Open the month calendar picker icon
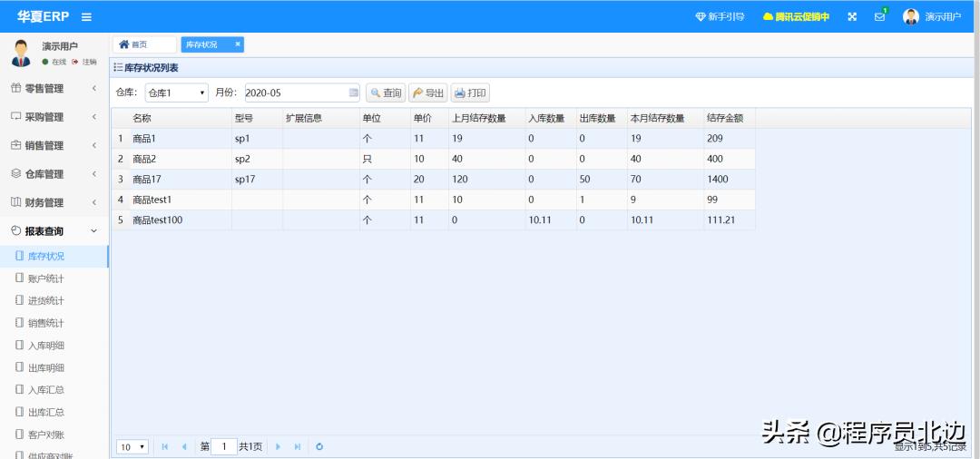The width and height of the screenshot is (980, 459). 354,93
